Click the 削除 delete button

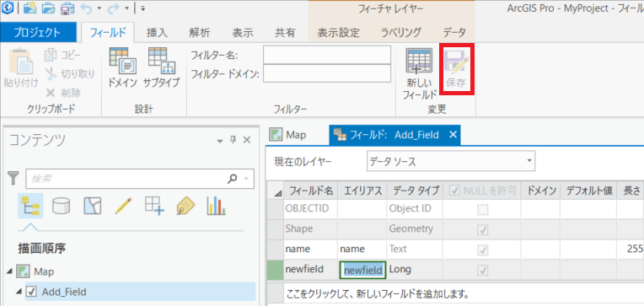[63, 93]
